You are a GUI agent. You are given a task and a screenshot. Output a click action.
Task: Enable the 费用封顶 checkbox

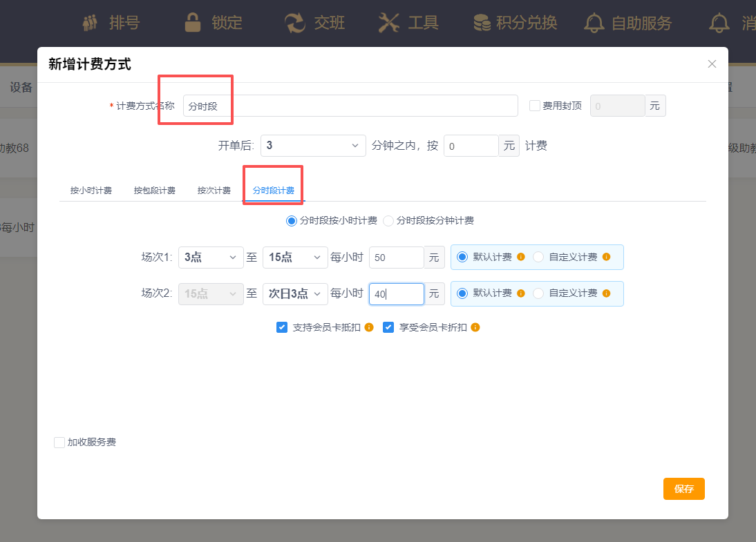click(534, 106)
